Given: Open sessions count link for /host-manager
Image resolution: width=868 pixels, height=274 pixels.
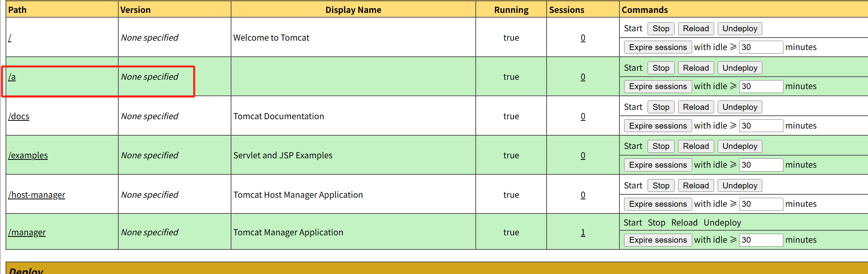Looking at the screenshot, I should pyautogui.click(x=583, y=195).
